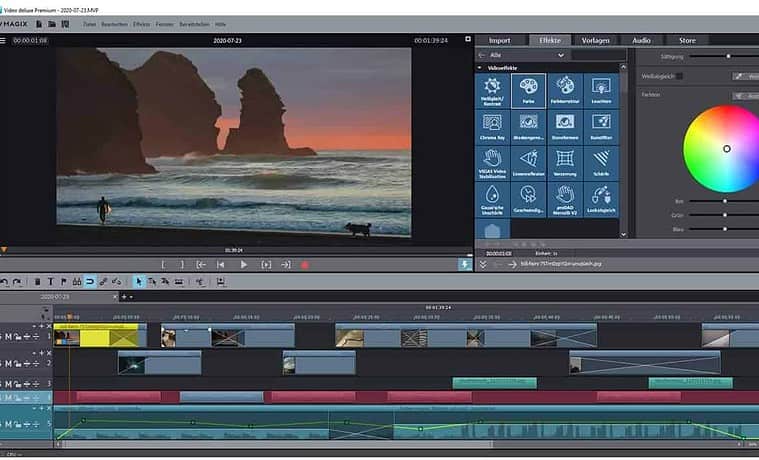This screenshot has width=759, height=460.
Task: Select the Helligkeit/Kontrast video effect
Action: 493,91
